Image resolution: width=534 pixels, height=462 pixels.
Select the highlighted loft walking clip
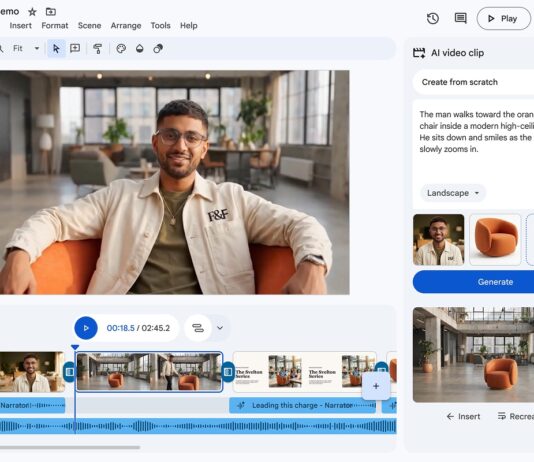pos(149,372)
